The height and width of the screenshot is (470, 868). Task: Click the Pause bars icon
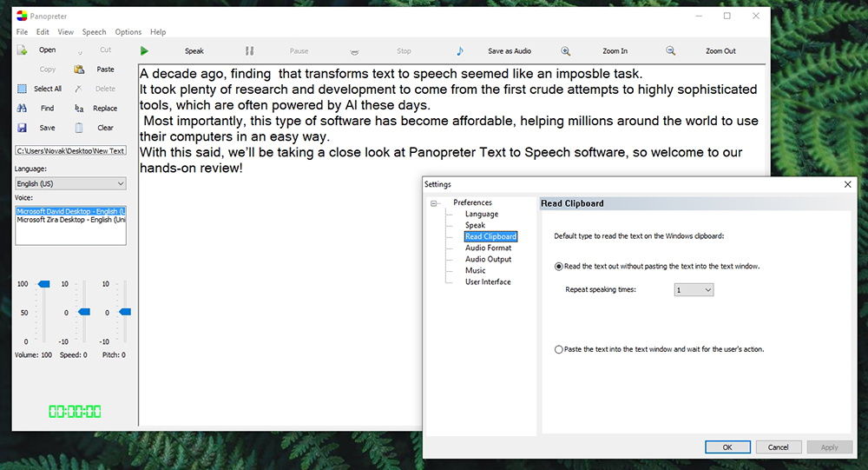coord(250,51)
